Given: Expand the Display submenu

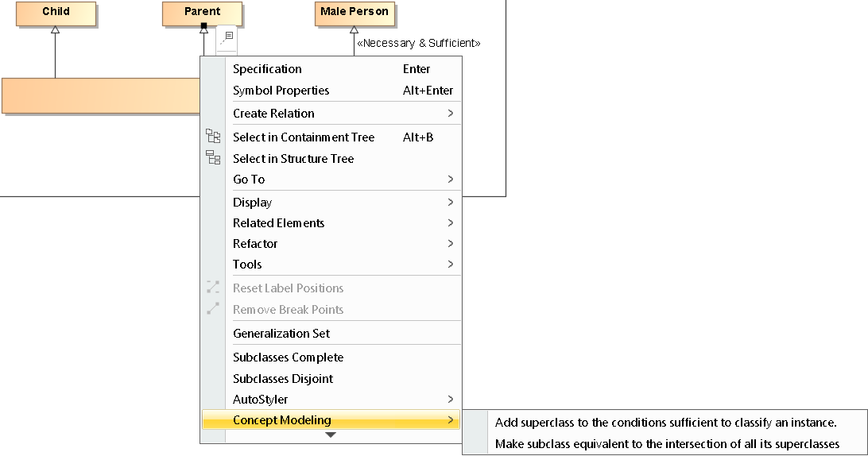Looking at the screenshot, I should (x=451, y=203).
